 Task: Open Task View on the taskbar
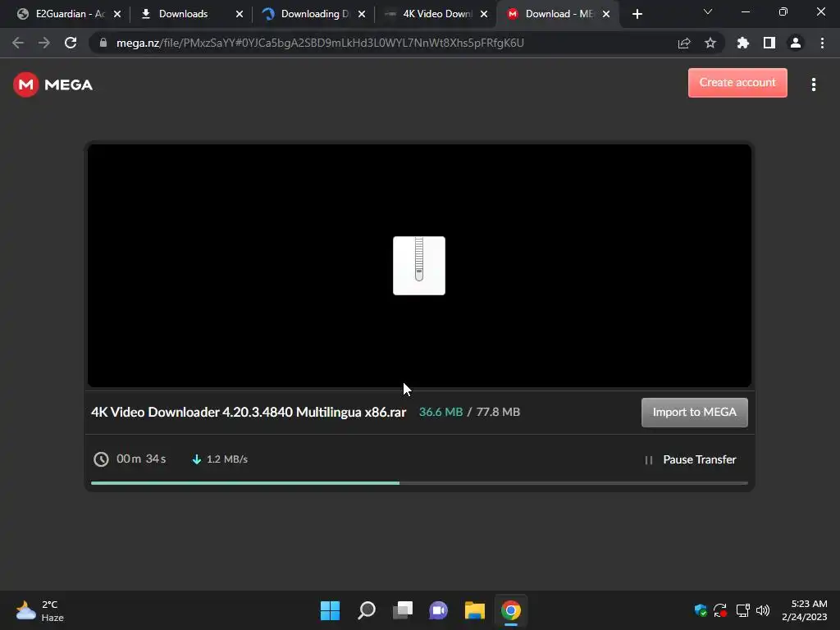click(403, 610)
